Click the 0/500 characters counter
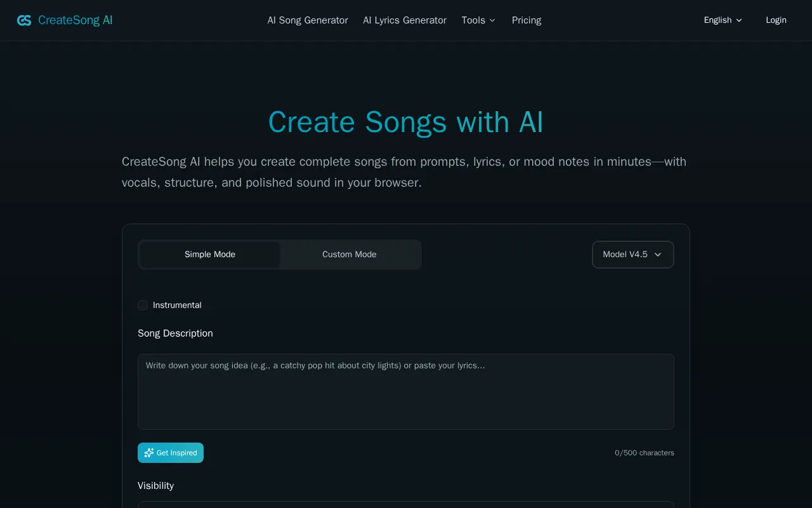This screenshot has height=508, width=812. (x=645, y=453)
